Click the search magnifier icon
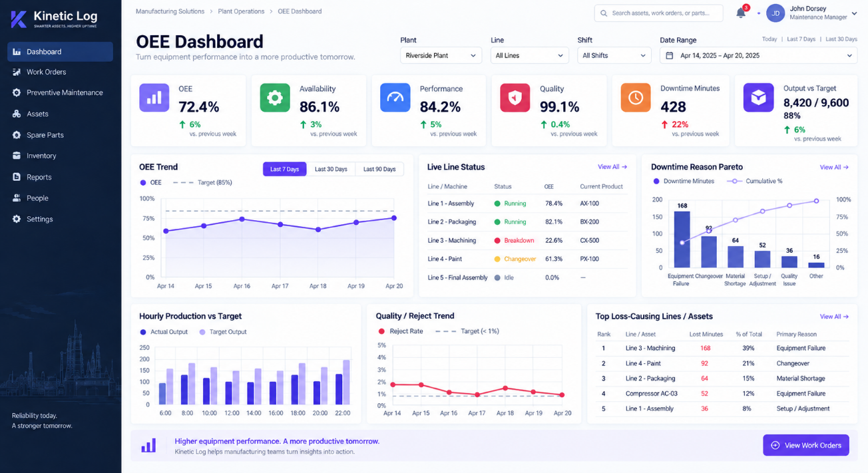Image resolution: width=868 pixels, height=473 pixels. (604, 13)
